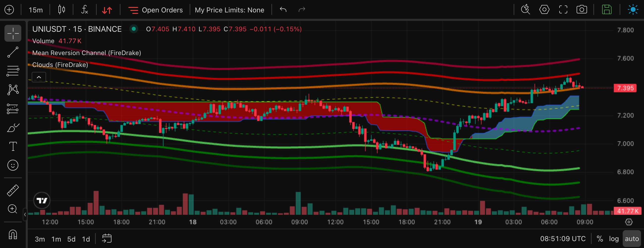Image resolution: width=644 pixels, height=248 pixels.
Task: Open the go to date calendar
Action: click(107, 239)
